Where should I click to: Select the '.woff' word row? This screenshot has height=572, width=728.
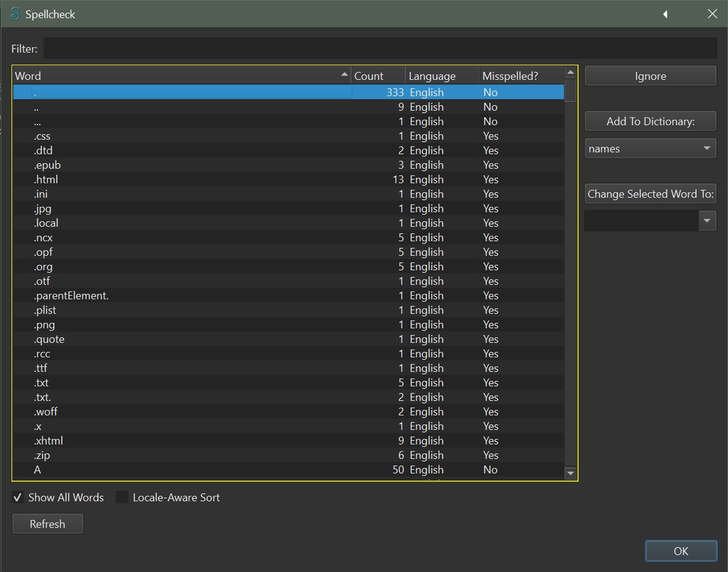coord(289,412)
